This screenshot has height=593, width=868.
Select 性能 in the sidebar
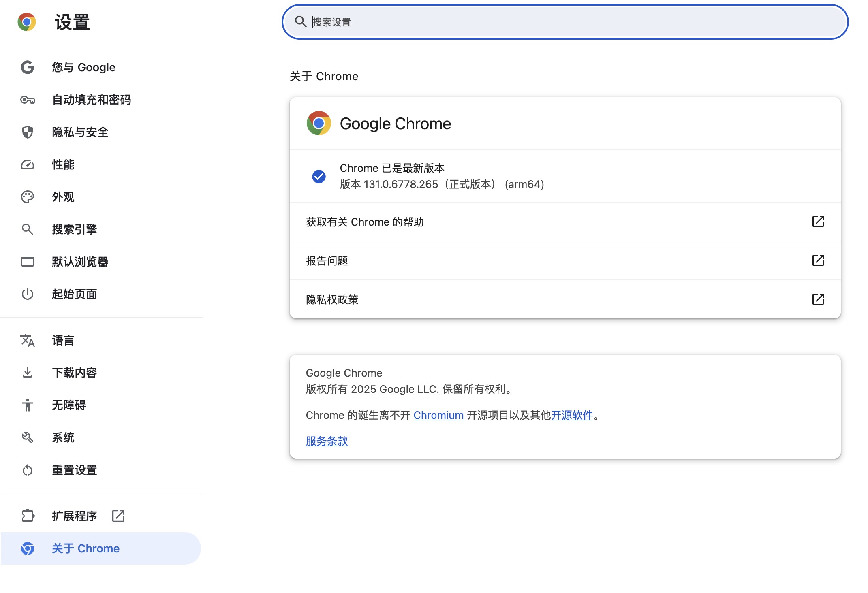pyautogui.click(x=101, y=164)
